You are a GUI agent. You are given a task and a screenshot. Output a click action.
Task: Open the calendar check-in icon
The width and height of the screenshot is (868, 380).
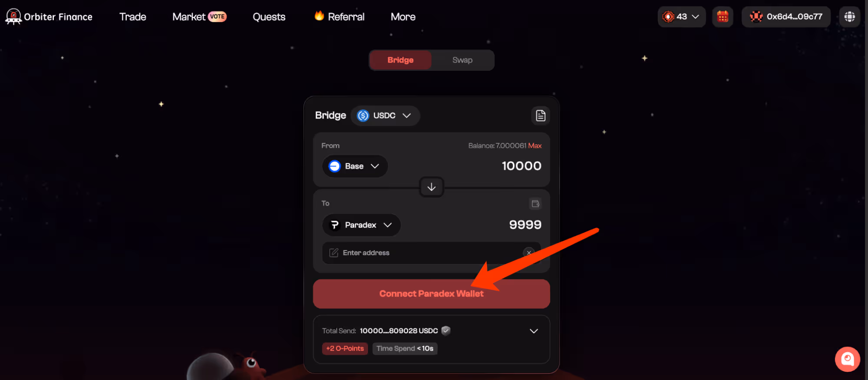(x=723, y=17)
